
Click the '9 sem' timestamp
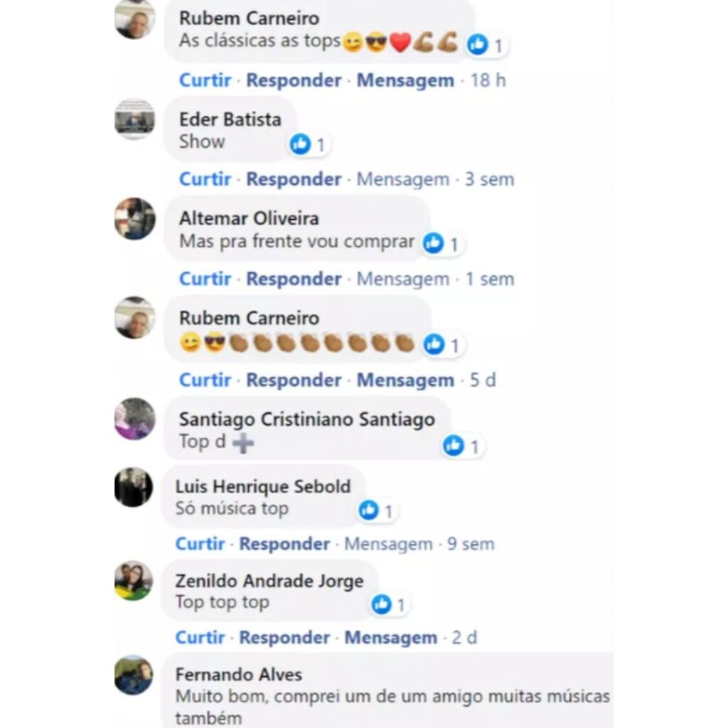pos(471,544)
